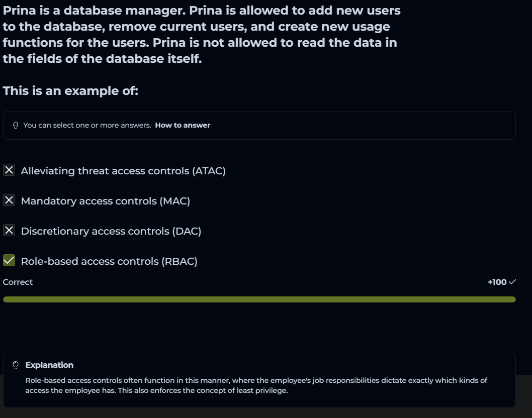Click the "Correct" result label
Viewport: 532px width, 418px height.
[18, 282]
